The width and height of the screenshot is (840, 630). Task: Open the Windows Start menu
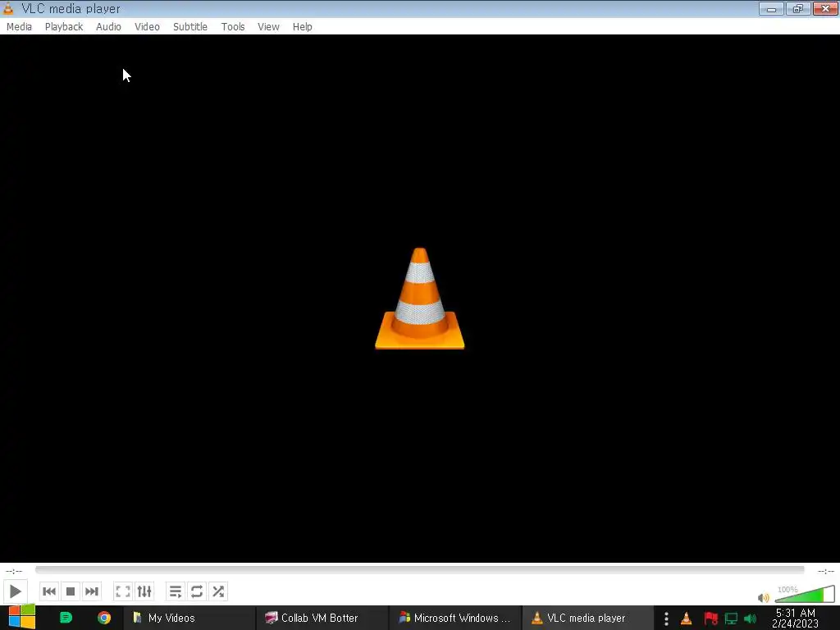pos(21,618)
